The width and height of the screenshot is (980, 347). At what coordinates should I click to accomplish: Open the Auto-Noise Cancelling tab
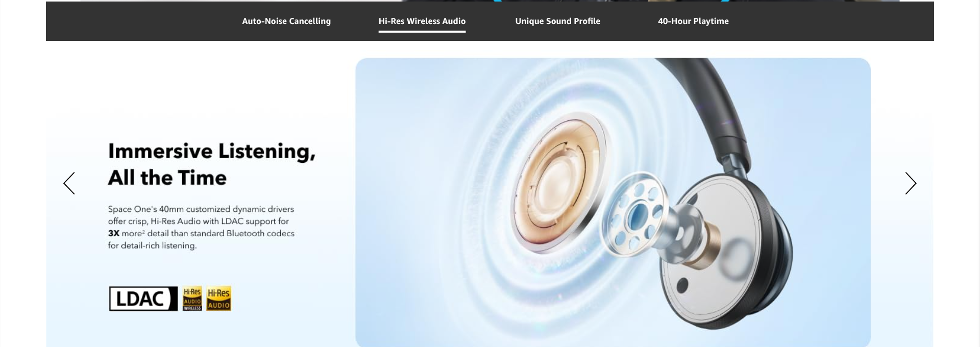[x=286, y=21]
